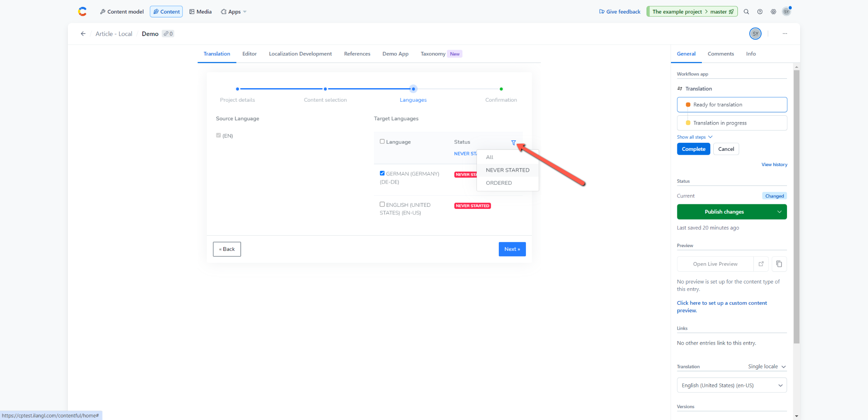
Task: Click the Give feedback link
Action: [x=620, y=12]
